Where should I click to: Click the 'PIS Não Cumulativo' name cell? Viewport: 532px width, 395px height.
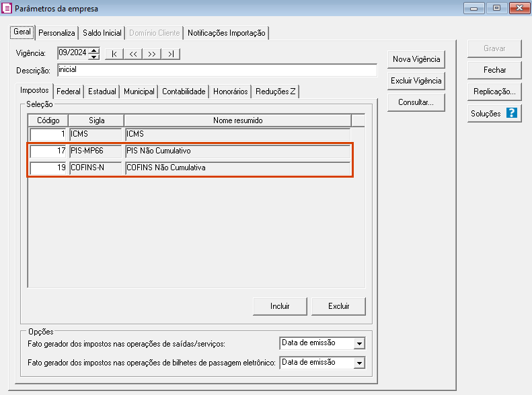pos(238,151)
